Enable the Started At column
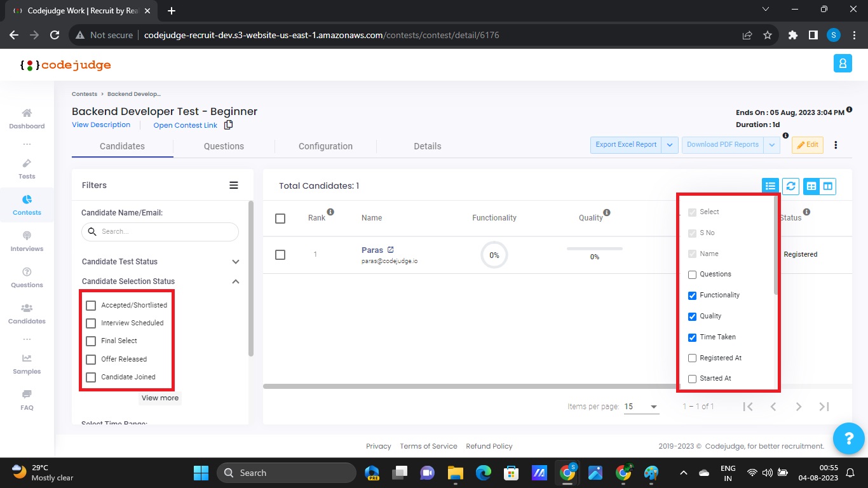 click(x=693, y=379)
